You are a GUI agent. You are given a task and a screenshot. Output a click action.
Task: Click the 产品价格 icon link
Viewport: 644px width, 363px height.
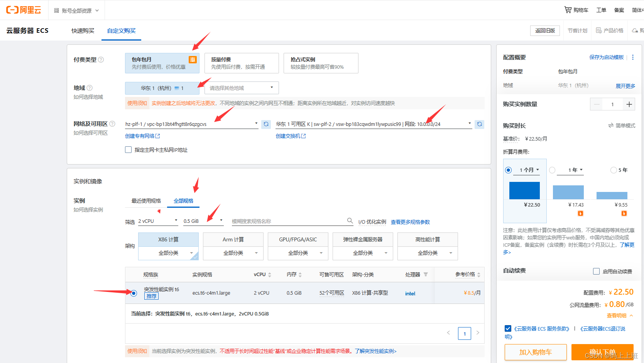click(x=599, y=31)
